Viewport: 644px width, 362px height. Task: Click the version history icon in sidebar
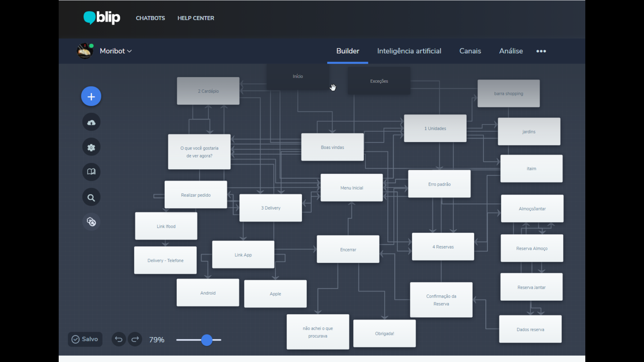(x=91, y=222)
